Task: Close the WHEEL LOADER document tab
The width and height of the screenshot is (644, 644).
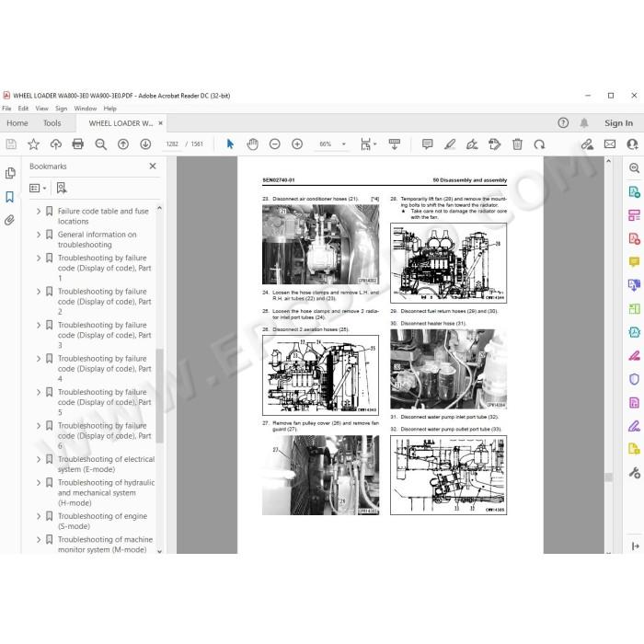Action: [x=161, y=122]
